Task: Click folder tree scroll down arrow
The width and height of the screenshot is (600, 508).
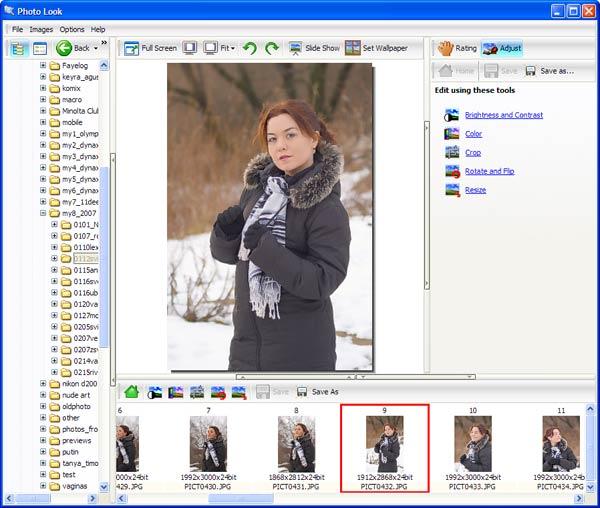Action: tap(104, 487)
